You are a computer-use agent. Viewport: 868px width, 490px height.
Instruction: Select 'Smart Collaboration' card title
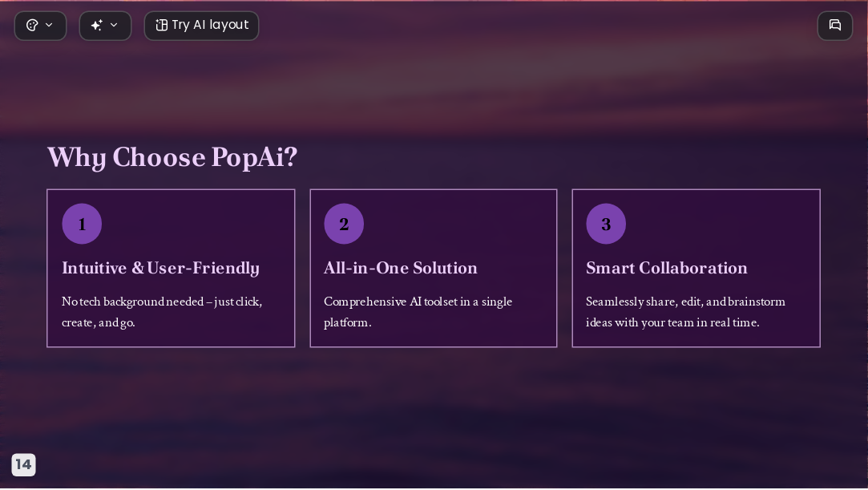click(667, 268)
